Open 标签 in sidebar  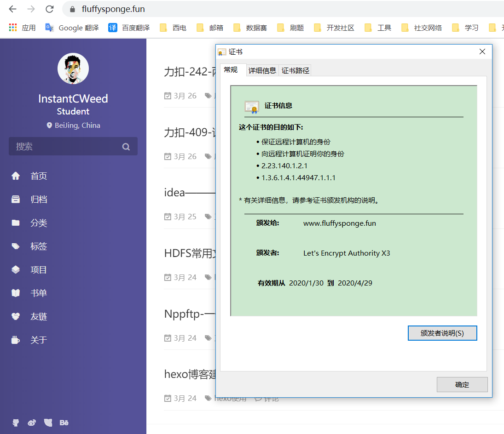coord(39,246)
